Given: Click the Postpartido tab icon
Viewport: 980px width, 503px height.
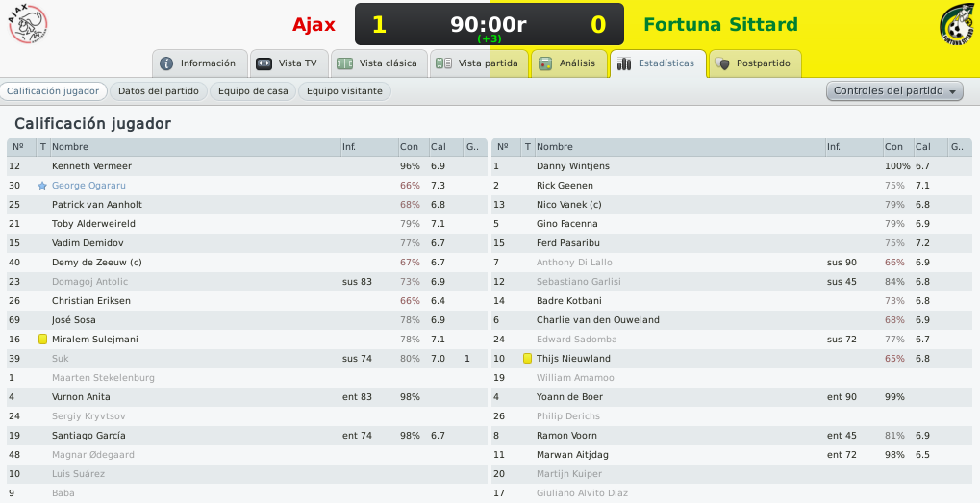Looking at the screenshot, I should [x=722, y=63].
